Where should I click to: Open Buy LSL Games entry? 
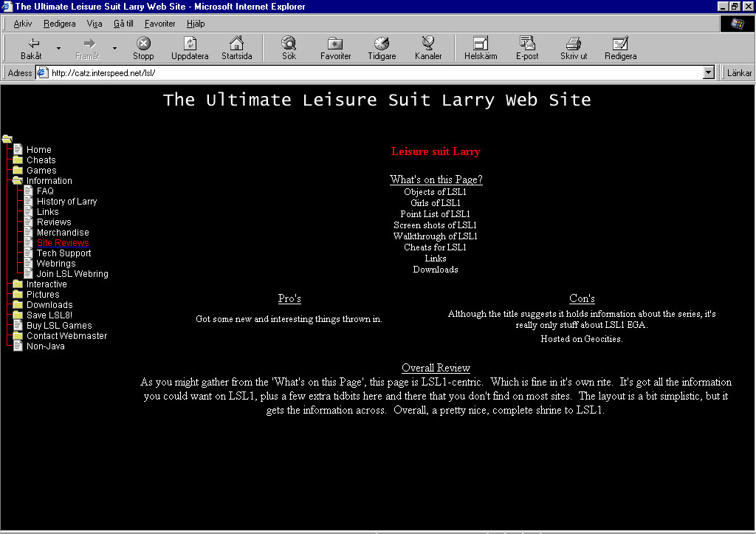pos(59,325)
